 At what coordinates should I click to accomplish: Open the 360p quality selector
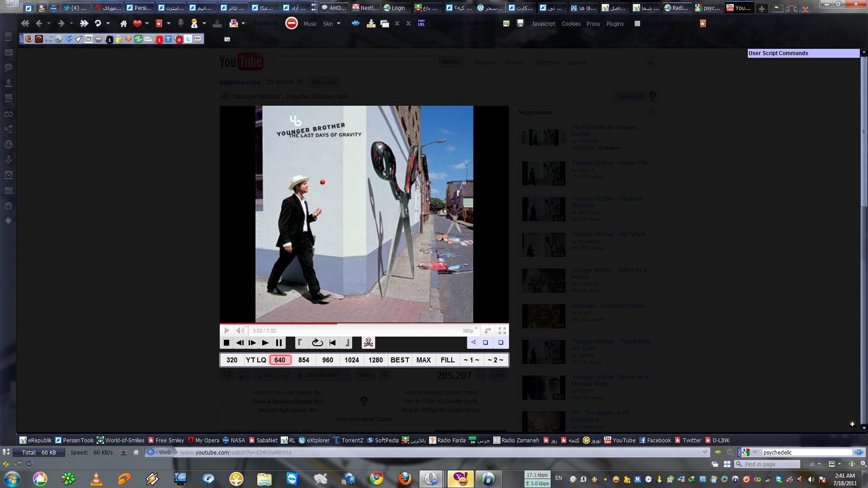(x=470, y=331)
